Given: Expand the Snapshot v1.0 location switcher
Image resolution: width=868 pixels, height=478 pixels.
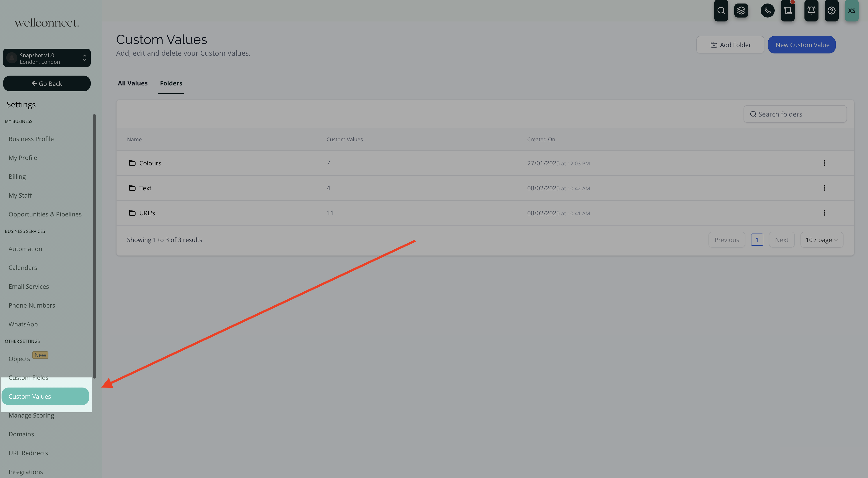Looking at the screenshot, I should coord(47,58).
